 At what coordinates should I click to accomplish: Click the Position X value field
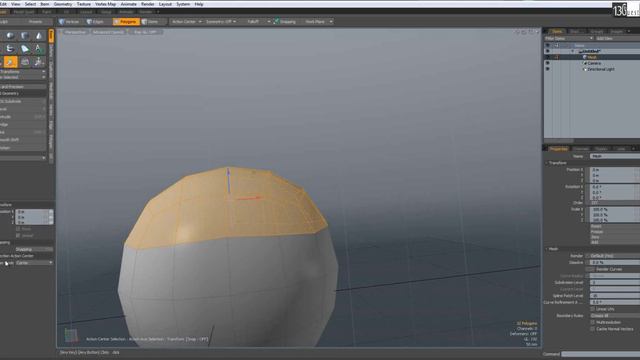(615, 169)
